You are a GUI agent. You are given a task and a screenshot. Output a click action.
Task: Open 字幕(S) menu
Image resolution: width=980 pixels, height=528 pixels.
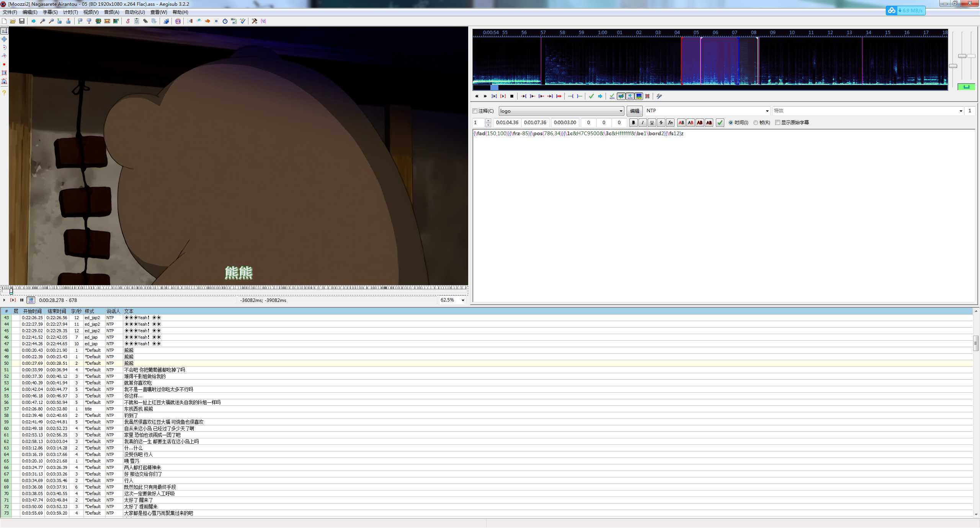(50, 12)
